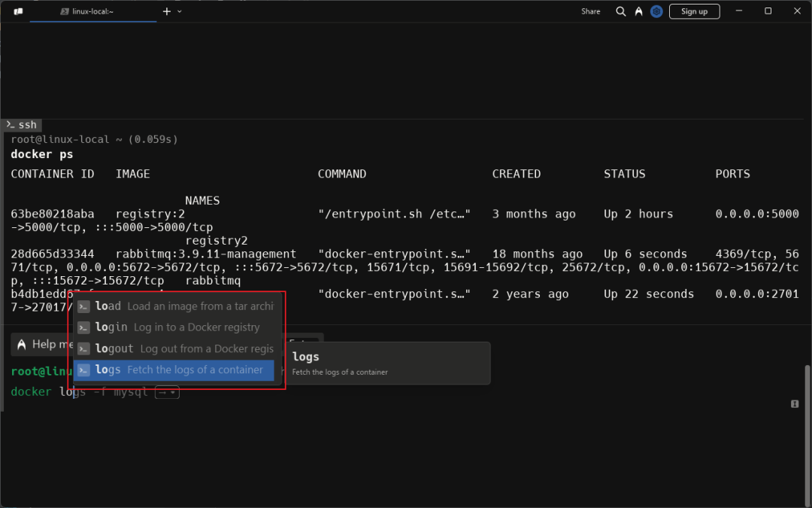812x508 pixels.
Task: Click the new tab plus icon
Action: tap(167, 11)
